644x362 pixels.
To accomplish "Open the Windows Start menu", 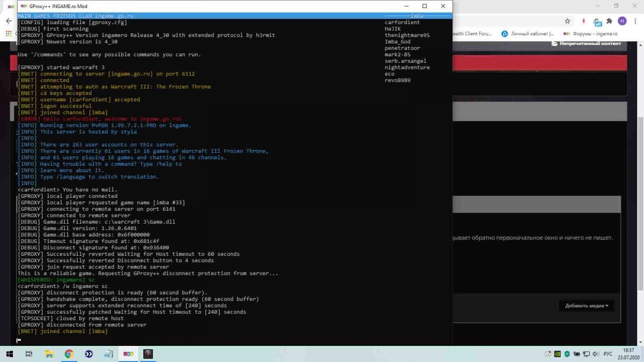I will [9, 354].
